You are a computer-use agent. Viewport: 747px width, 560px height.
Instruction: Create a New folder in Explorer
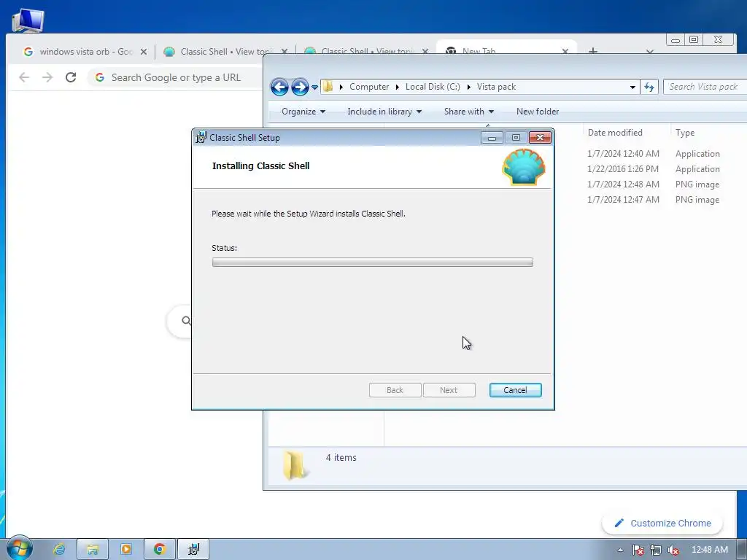coord(538,112)
